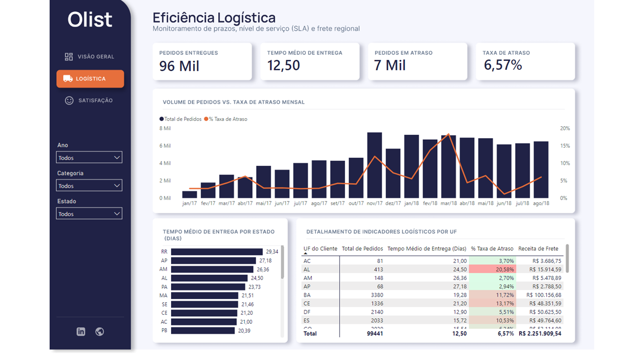This screenshot has width=644, height=362.
Task: Sort by % Taxa de Atraso column header
Action: pyautogui.click(x=492, y=248)
